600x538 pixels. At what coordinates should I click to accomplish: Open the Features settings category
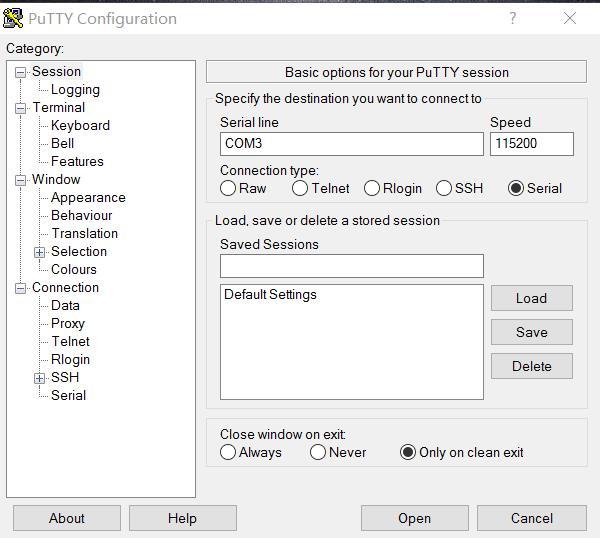(x=77, y=161)
